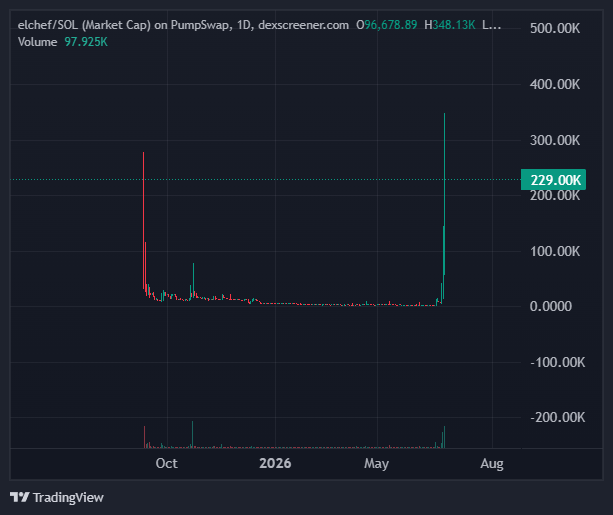Click the Oct label on time axis
The height and width of the screenshot is (515, 613).
click(x=167, y=463)
